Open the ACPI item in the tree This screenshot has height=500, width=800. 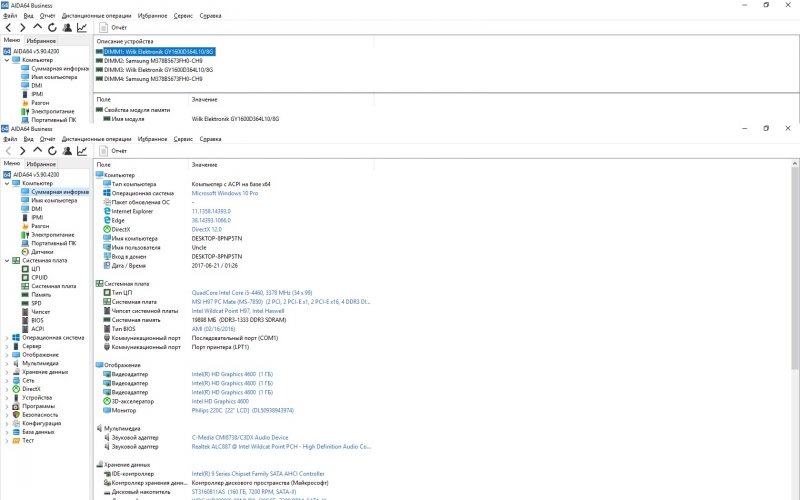36,328
